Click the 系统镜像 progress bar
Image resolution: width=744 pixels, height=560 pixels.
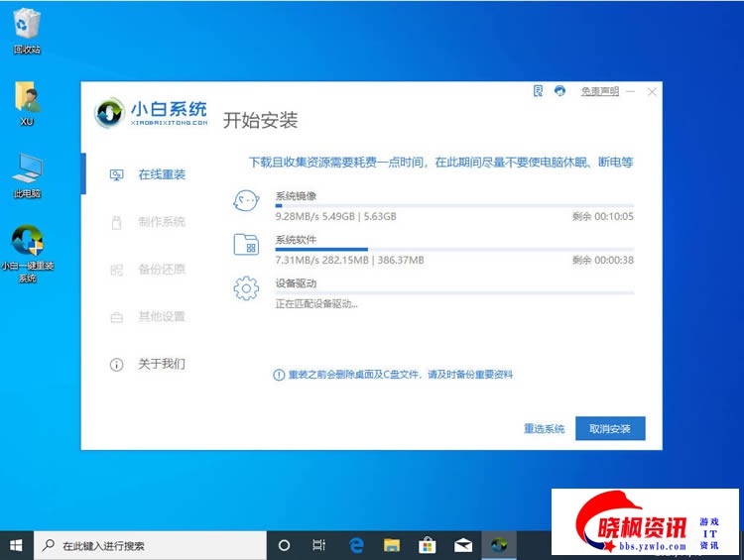[x=453, y=205]
